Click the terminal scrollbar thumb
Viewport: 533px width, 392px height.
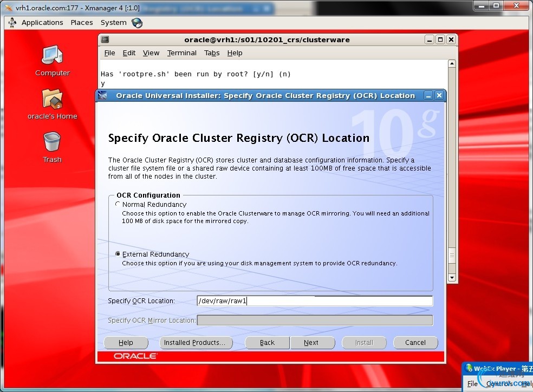tap(452, 256)
